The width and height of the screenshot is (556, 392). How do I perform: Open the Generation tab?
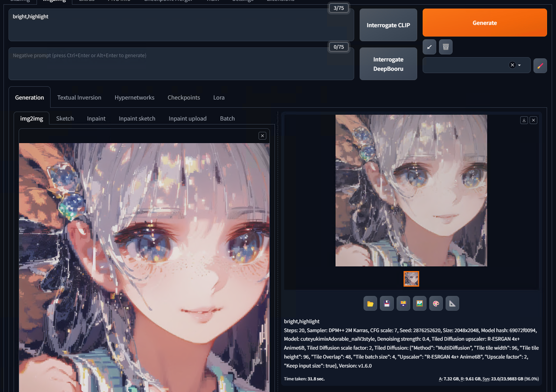[29, 98]
